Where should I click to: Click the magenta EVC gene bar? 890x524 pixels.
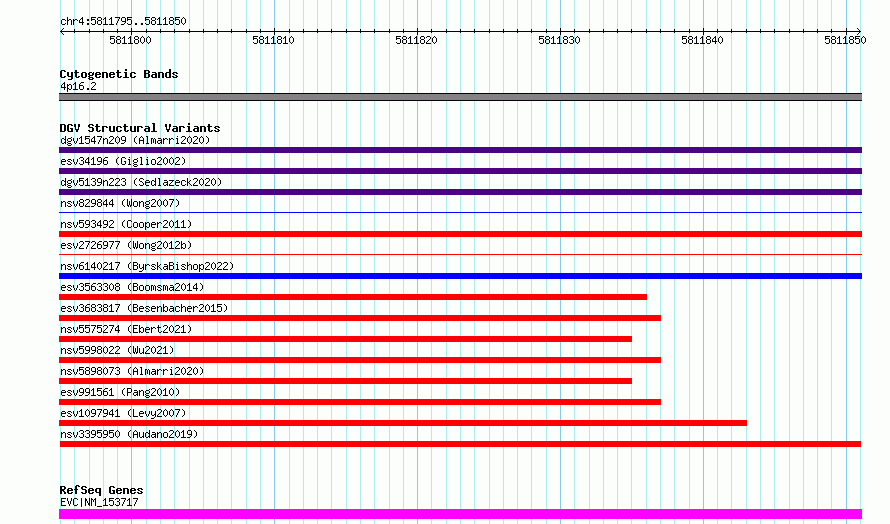pyautogui.click(x=460, y=514)
